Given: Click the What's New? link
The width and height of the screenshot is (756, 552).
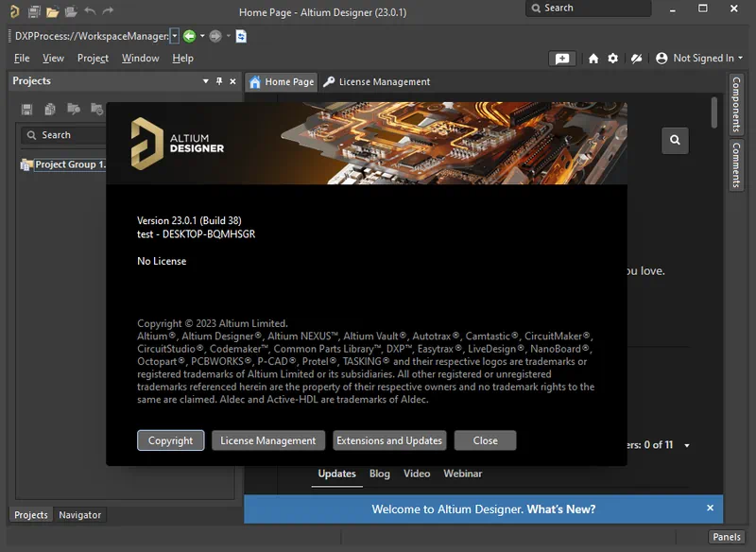Looking at the screenshot, I should coord(561,509).
